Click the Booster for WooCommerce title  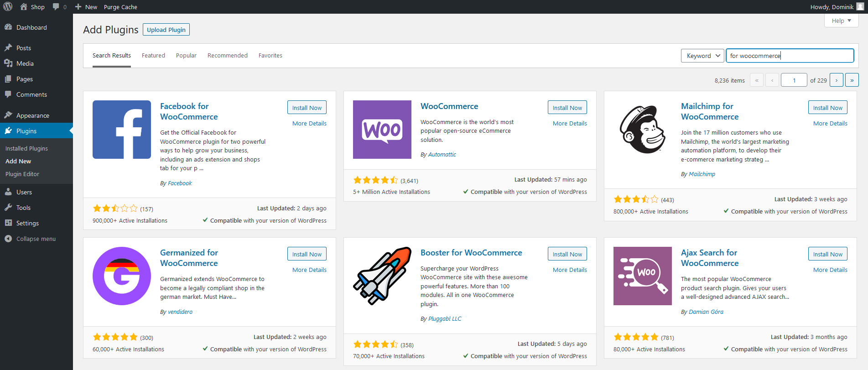471,253
